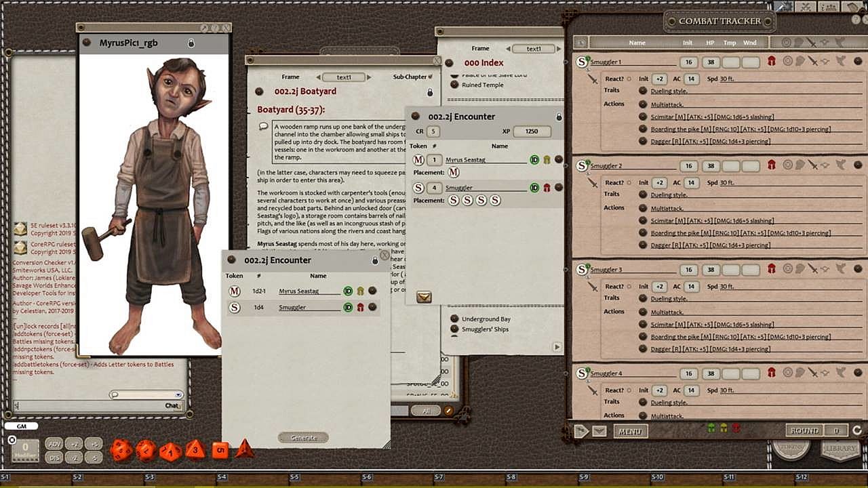Open link dot of Smuggler 2 tracker entry
This screenshot has height=488, width=868.
[x=858, y=165]
